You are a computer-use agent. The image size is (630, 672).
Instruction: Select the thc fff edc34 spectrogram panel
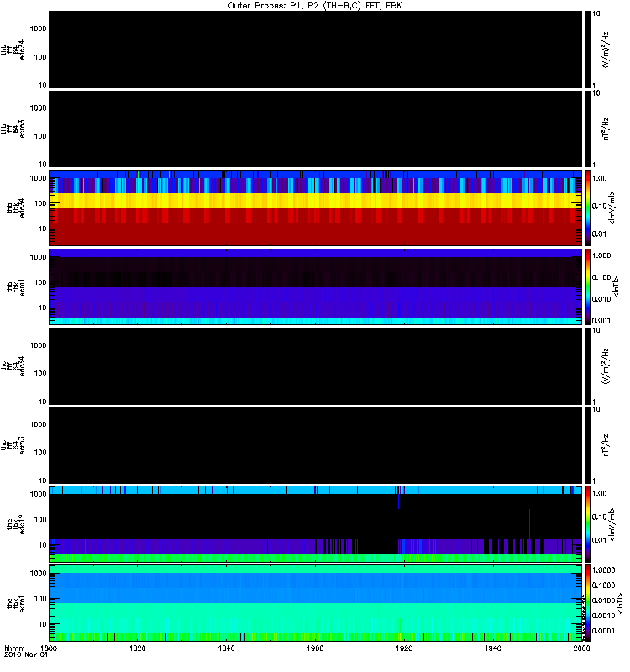pyautogui.click(x=315, y=366)
